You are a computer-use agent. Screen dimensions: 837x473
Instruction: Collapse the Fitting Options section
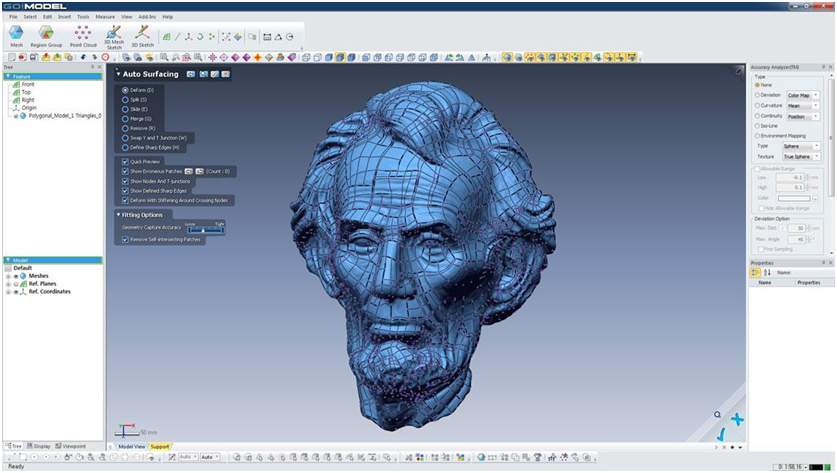119,215
